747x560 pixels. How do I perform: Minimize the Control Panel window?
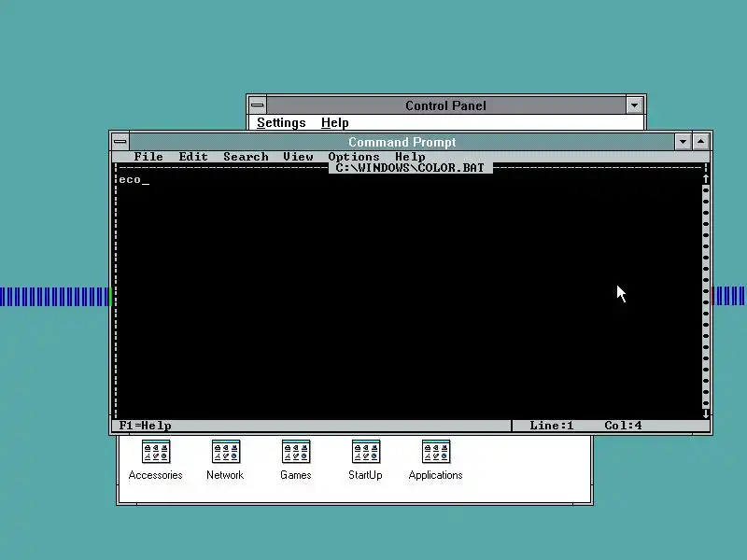(634, 105)
